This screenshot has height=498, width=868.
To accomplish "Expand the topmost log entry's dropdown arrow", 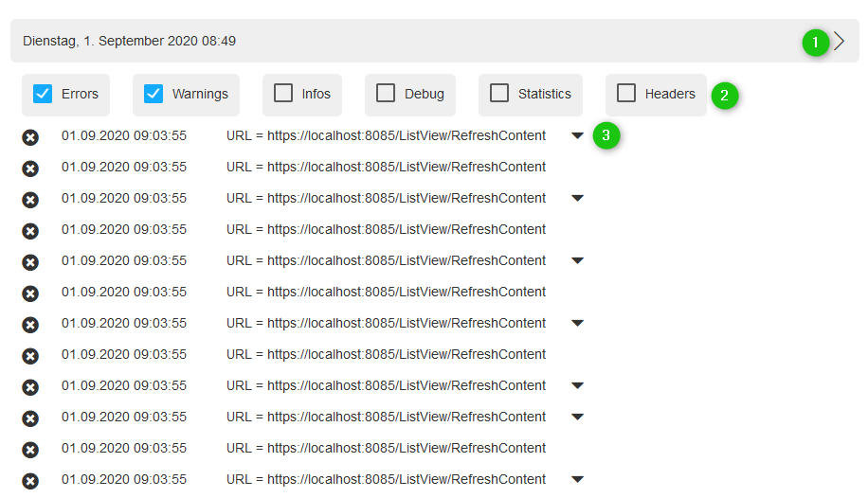I will point(577,135).
